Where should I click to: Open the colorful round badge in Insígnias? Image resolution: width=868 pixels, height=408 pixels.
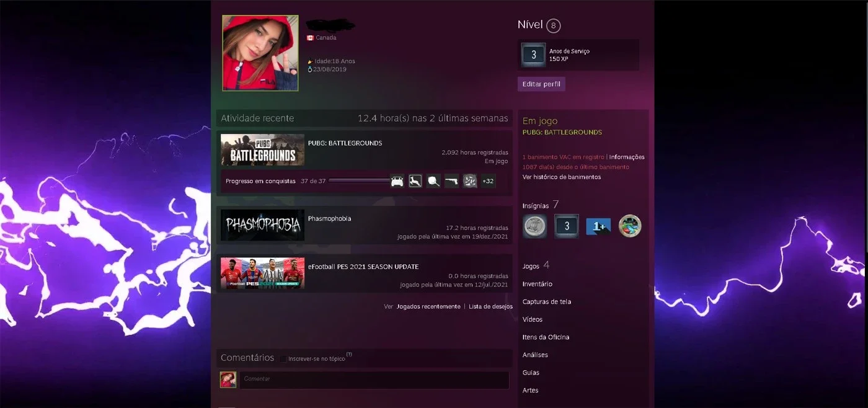(630, 226)
